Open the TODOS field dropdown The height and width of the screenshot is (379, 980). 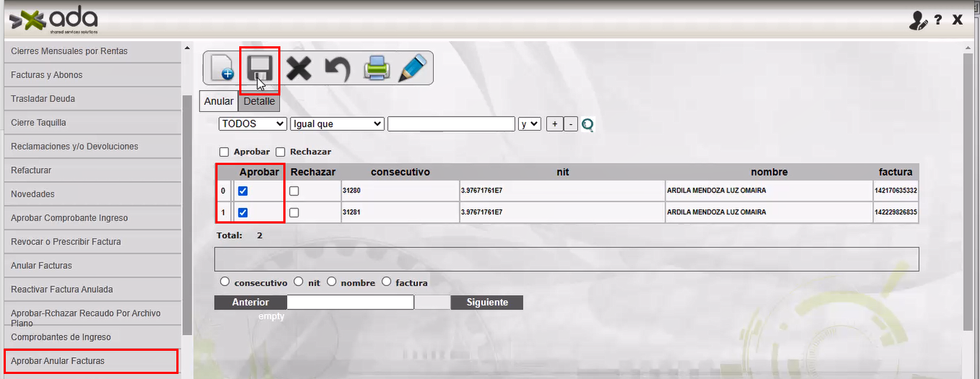(253, 124)
